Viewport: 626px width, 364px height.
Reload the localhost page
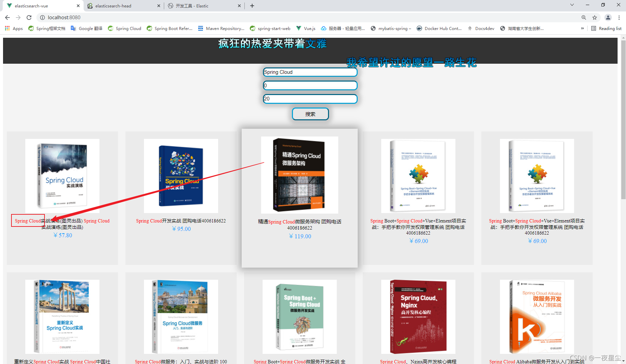click(x=29, y=18)
